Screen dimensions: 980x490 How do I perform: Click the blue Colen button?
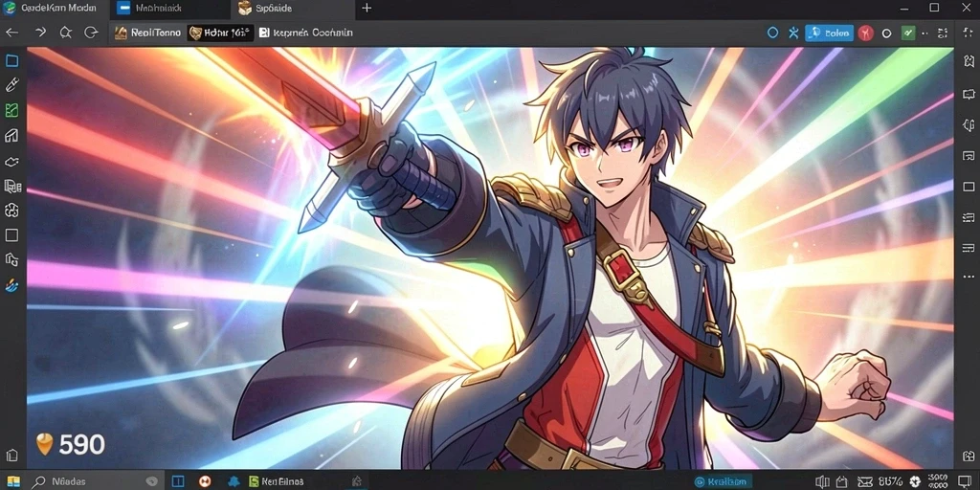[830, 33]
